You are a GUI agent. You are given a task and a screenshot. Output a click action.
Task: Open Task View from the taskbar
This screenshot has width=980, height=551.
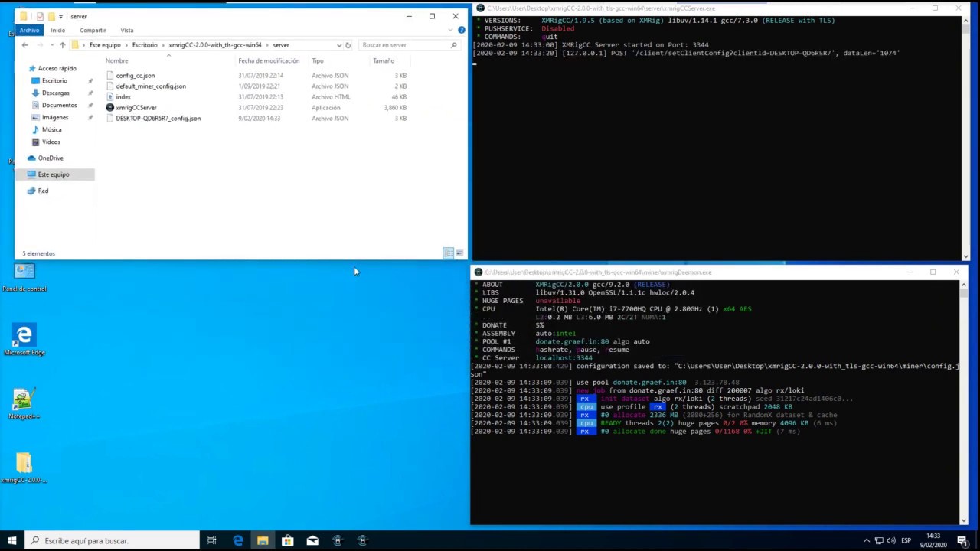[x=212, y=540]
